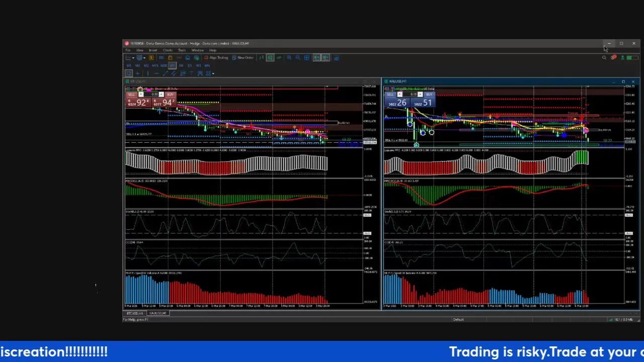Select the D1 timeframe

(190, 66)
